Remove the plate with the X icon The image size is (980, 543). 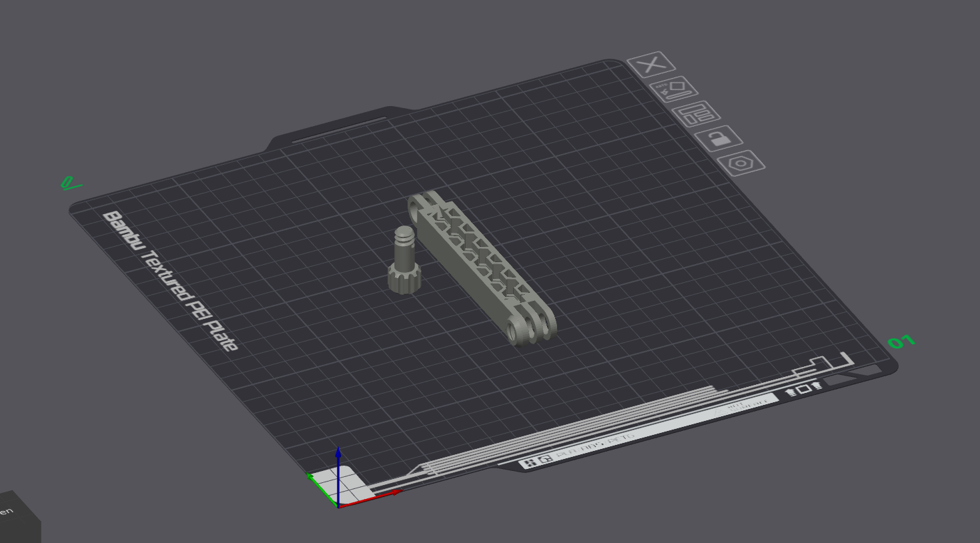pos(651,65)
